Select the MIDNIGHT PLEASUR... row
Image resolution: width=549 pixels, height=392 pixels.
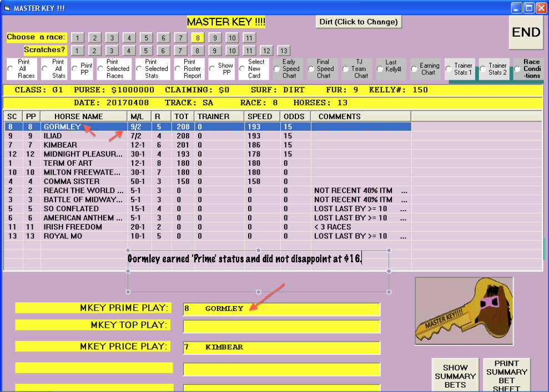(x=208, y=154)
